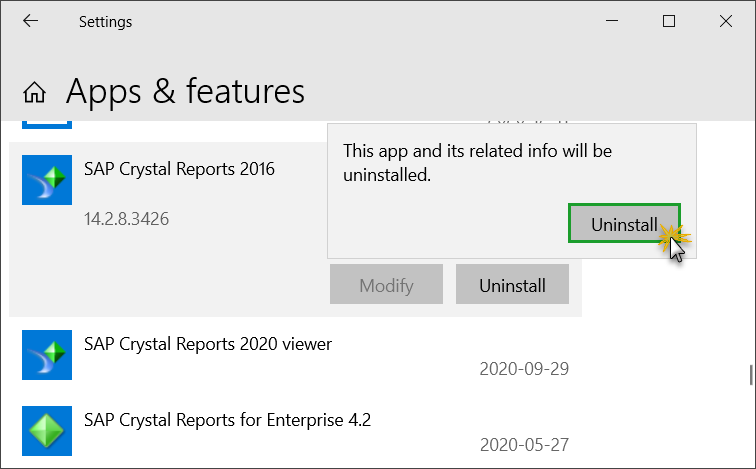Close the Settings window

click(726, 21)
